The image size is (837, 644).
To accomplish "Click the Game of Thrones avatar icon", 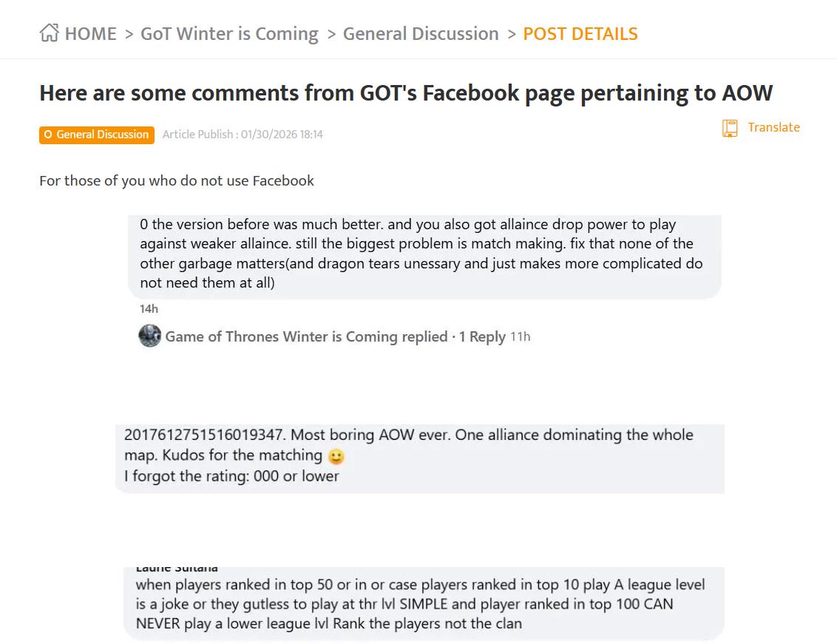I will pyautogui.click(x=149, y=336).
